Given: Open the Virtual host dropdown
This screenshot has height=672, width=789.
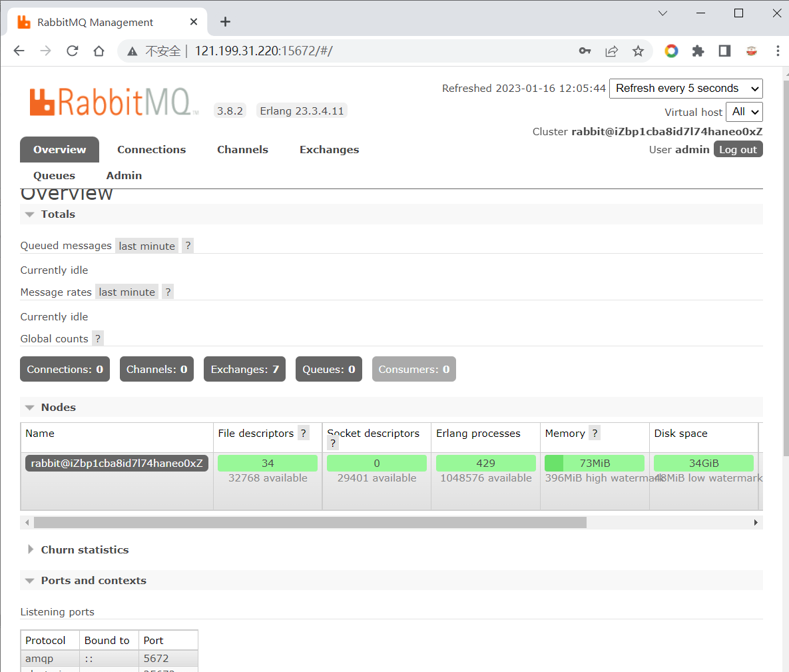Looking at the screenshot, I should coord(744,112).
